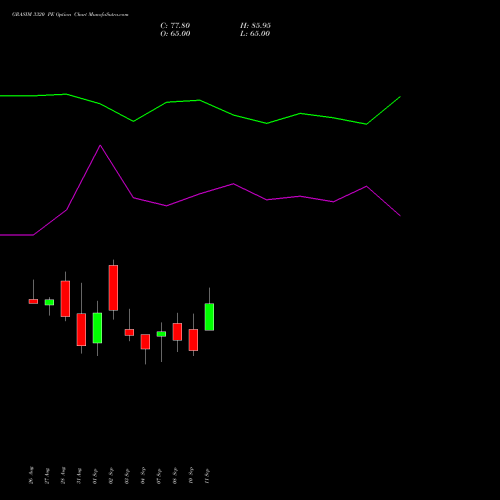Select the red candle above 08 Sep

pyautogui.click(x=177, y=332)
